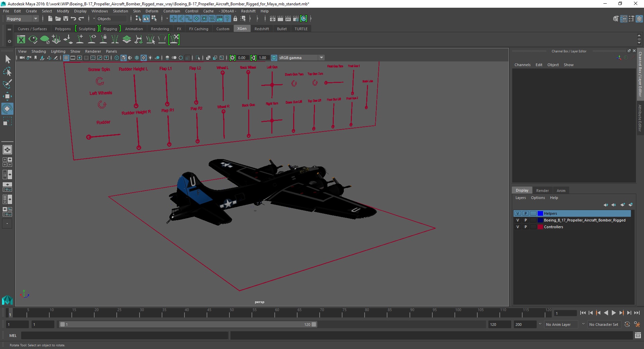Open the Render View clapperboard icon

pos(273,19)
